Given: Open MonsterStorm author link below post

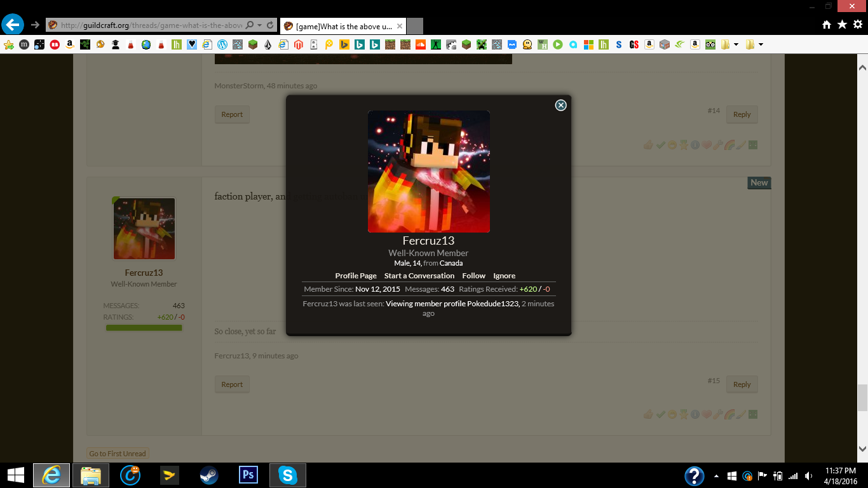Looking at the screenshot, I should 239,86.
